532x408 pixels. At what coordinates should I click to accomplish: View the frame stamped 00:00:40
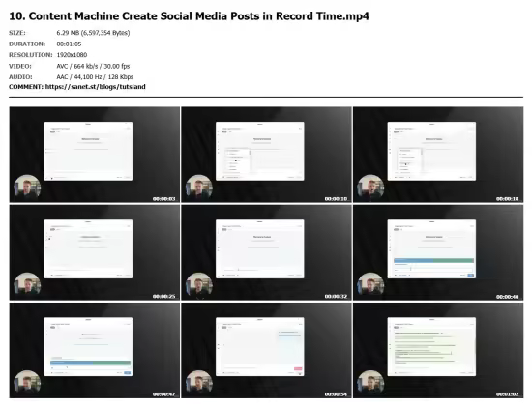point(438,252)
